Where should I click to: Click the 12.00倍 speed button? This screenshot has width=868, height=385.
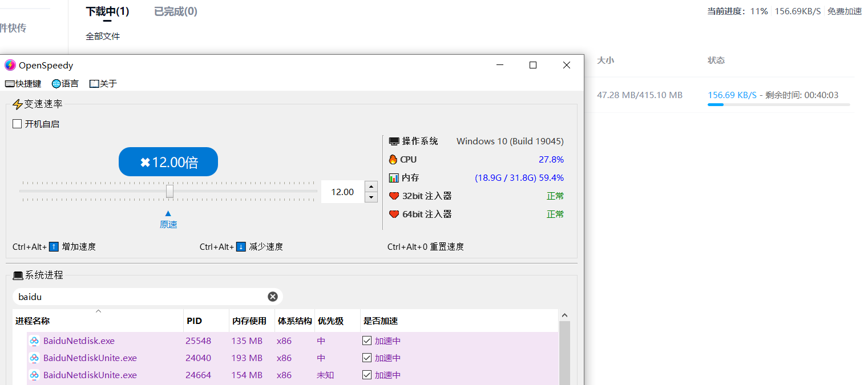coord(168,162)
